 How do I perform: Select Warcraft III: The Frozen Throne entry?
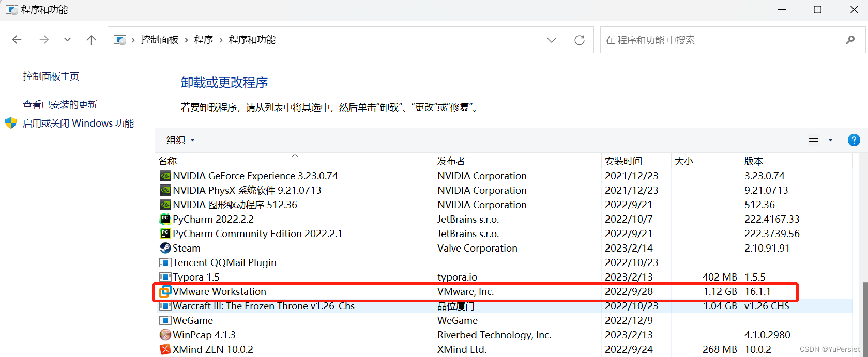[264, 306]
